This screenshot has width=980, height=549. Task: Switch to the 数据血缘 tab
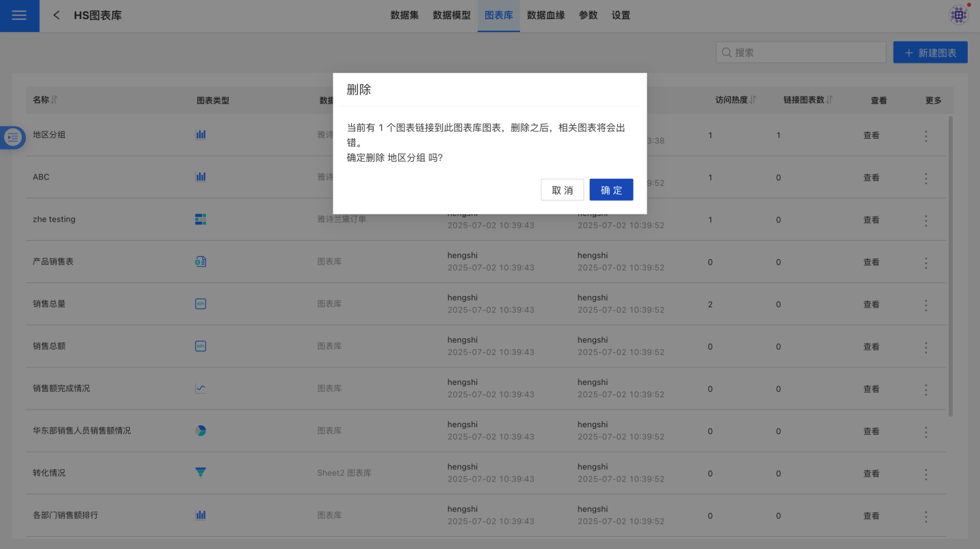pos(546,15)
